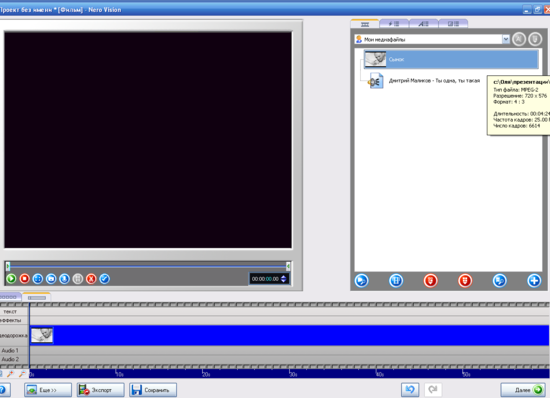
Task: Click the left start marker of the preview slider
Action: coord(8,267)
